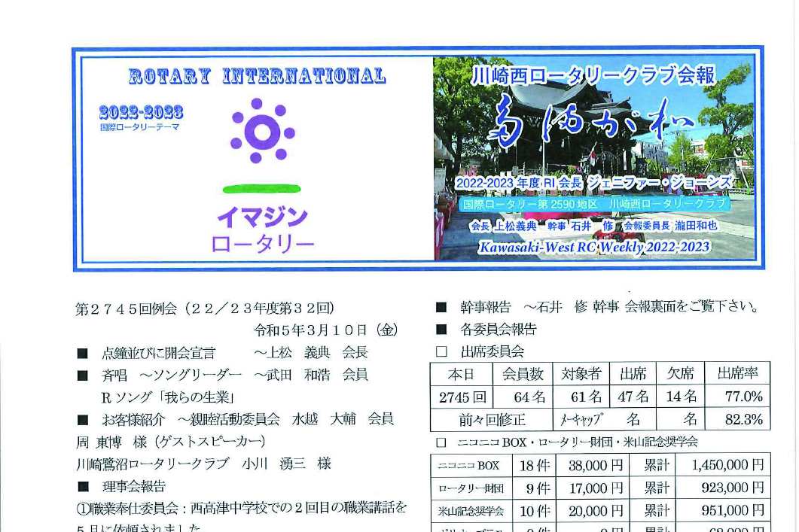
Task: Click the 14名 absence cell
Action: [680, 397]
